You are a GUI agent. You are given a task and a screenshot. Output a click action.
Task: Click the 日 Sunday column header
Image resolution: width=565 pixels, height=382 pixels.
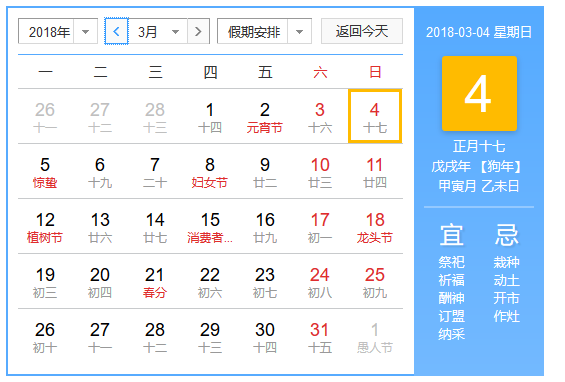click(x=375, y=72)
